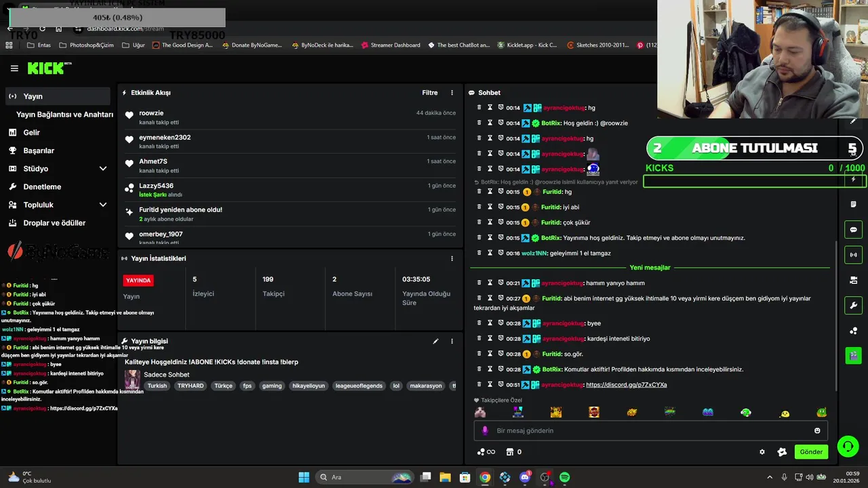
Task: Select 'Furitid yeniden abone oldu!' event
Action: (290, 214)
